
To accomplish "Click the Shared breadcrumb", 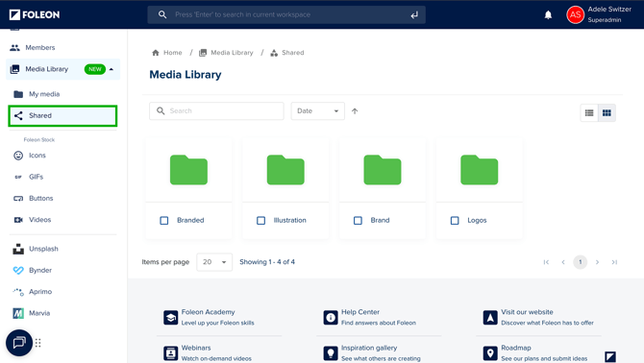I will coord(287,53).
